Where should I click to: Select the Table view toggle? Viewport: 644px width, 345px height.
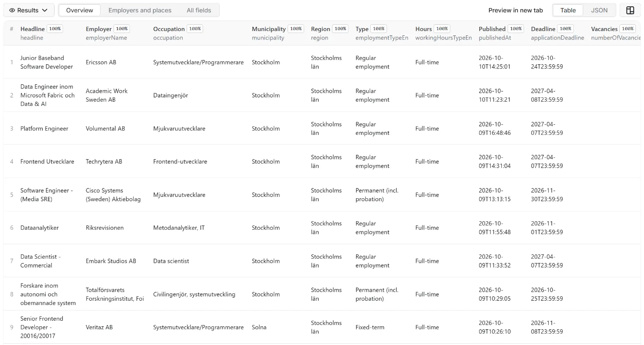click(568, 10)
